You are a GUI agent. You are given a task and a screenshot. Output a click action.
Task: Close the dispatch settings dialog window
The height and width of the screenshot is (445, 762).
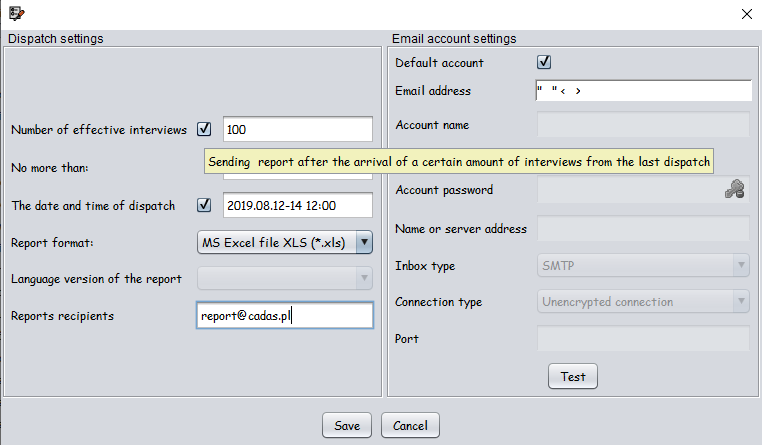point(747,14)
